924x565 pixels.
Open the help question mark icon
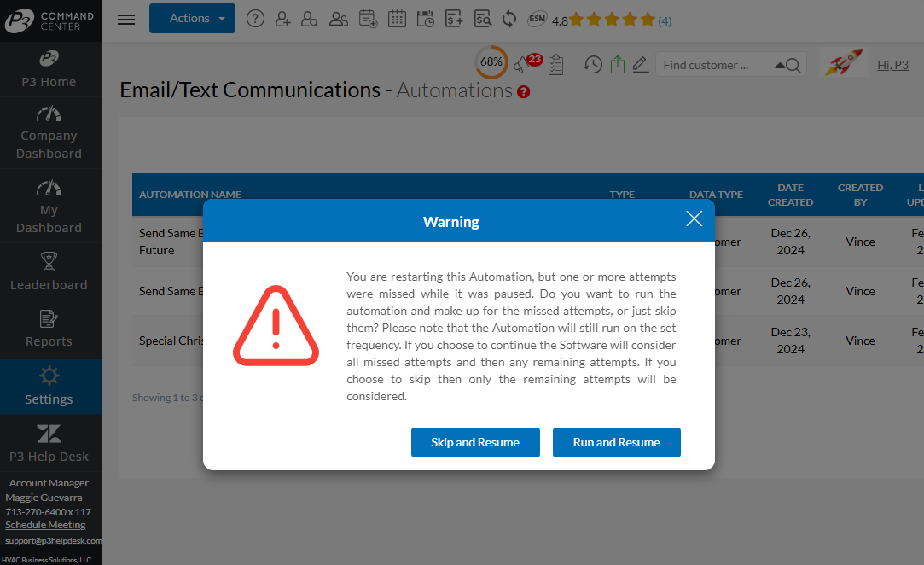point(255,19)
